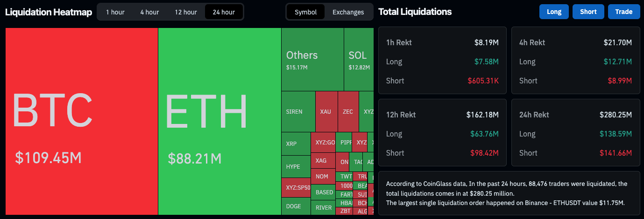Viewport: 644px width, 219px height.
Task: Select the 24 hour timeframe
Action: [224, 12]
